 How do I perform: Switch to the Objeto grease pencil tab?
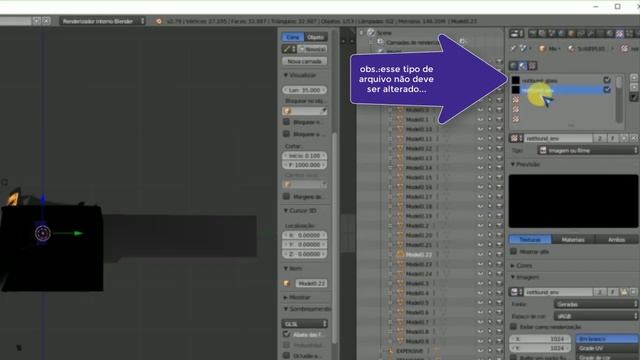point(316,37)
